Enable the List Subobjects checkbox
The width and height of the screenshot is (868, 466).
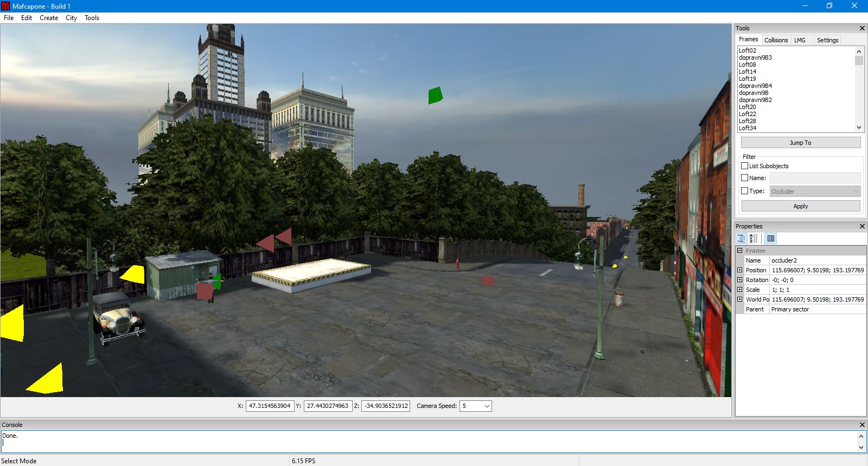(745, 166)
